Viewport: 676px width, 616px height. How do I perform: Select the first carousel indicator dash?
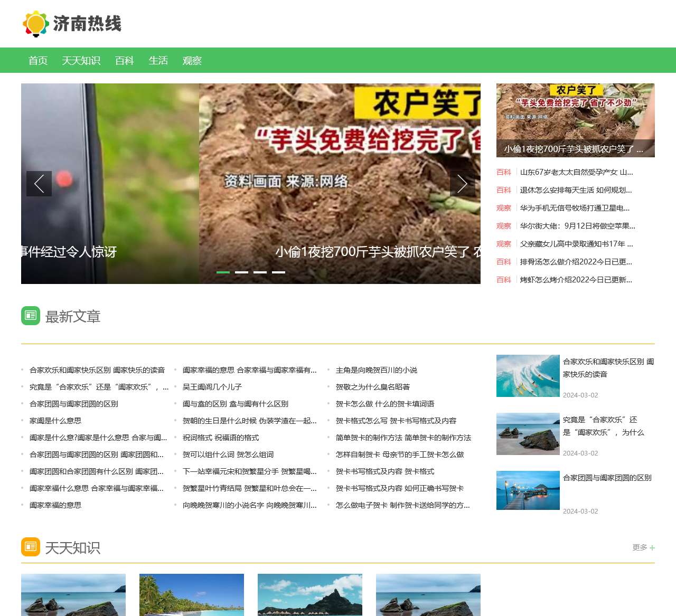click(223, 272)
